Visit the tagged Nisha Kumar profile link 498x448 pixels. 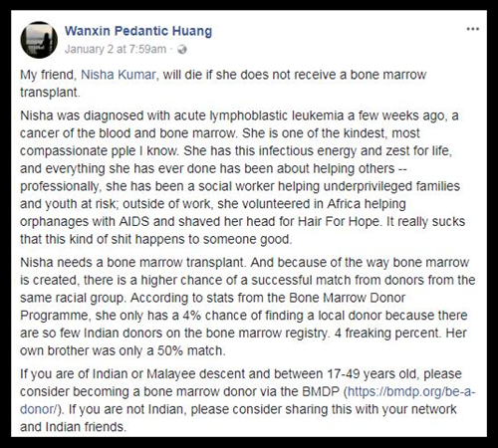(119, 75)
